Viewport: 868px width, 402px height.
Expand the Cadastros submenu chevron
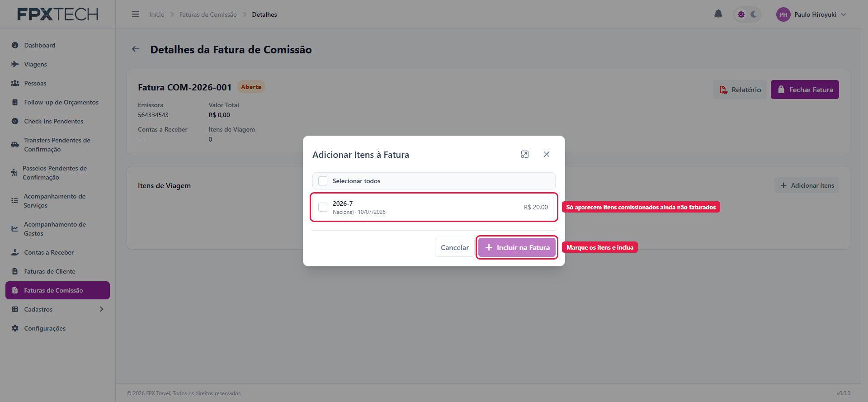tap(101, 309)
